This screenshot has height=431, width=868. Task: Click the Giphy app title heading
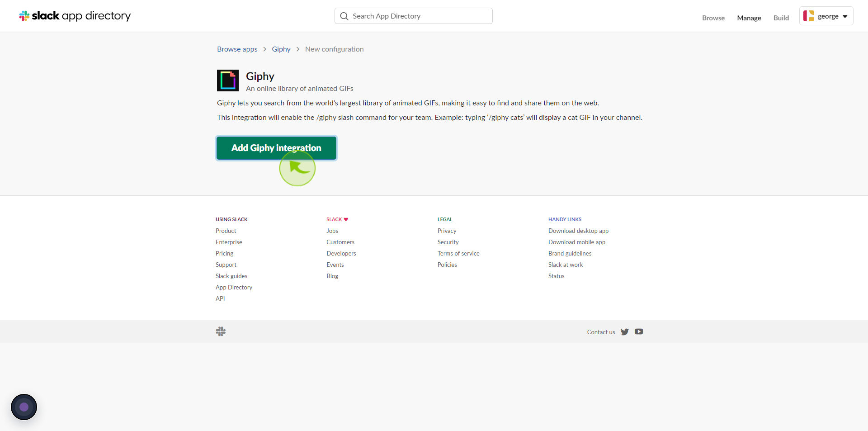pyautogui.click(x=260, y=76)
